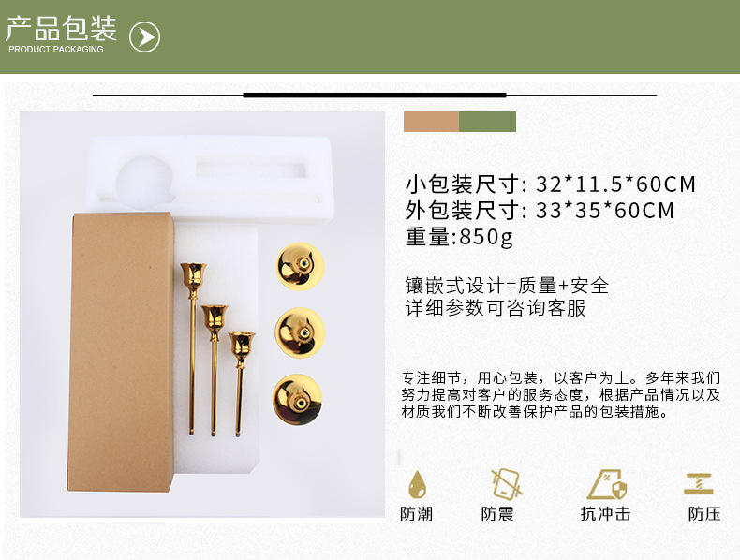Click the tan color swatch
Image resolution: width=740 pixels, height=560 pixels.
tap(431, 122)
